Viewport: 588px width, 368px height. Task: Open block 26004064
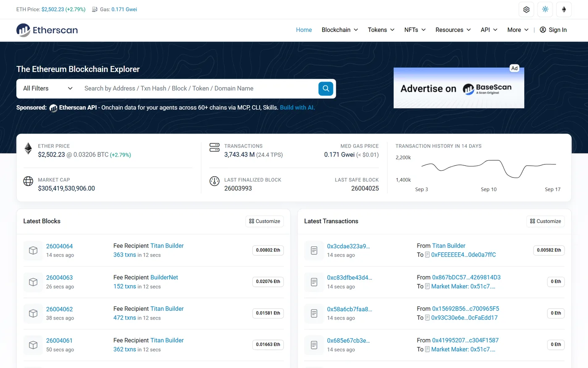60,246
